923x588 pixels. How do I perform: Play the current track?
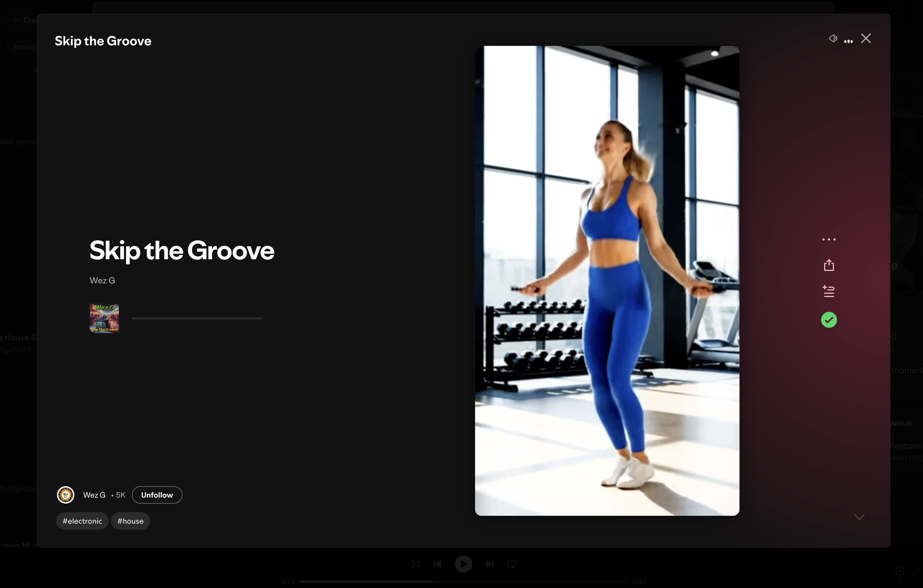463,564
